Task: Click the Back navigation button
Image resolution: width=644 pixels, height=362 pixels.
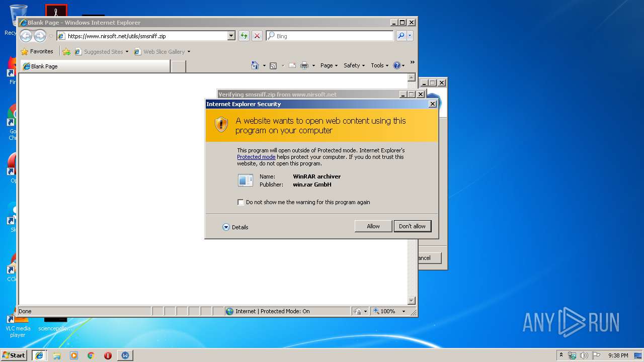Action: coord(26,36)
